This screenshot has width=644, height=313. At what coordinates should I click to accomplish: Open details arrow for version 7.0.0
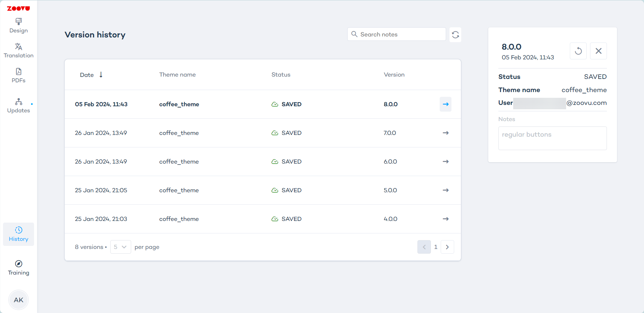click(445, 133)
